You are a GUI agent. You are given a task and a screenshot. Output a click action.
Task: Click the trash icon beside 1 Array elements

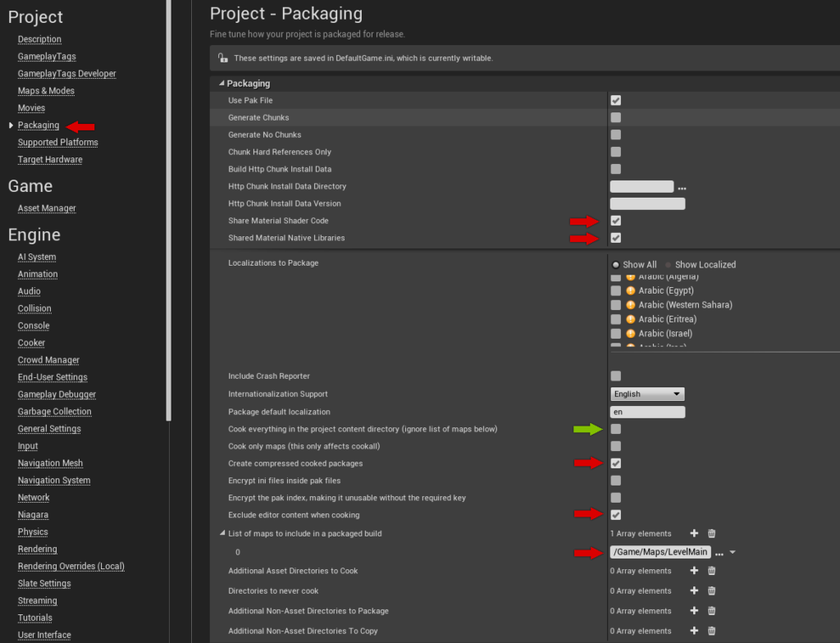coord(711,534)
